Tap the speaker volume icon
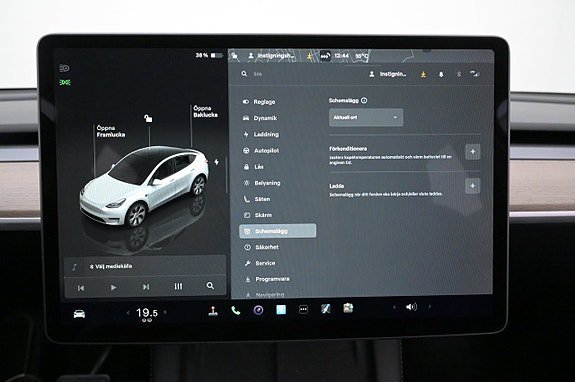 411,307
